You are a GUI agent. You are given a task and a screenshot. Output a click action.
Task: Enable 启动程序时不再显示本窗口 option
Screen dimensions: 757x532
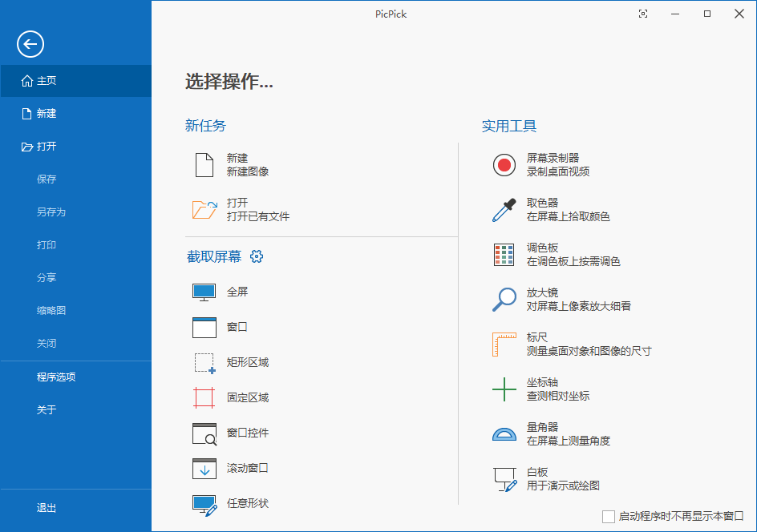(608, 517)
